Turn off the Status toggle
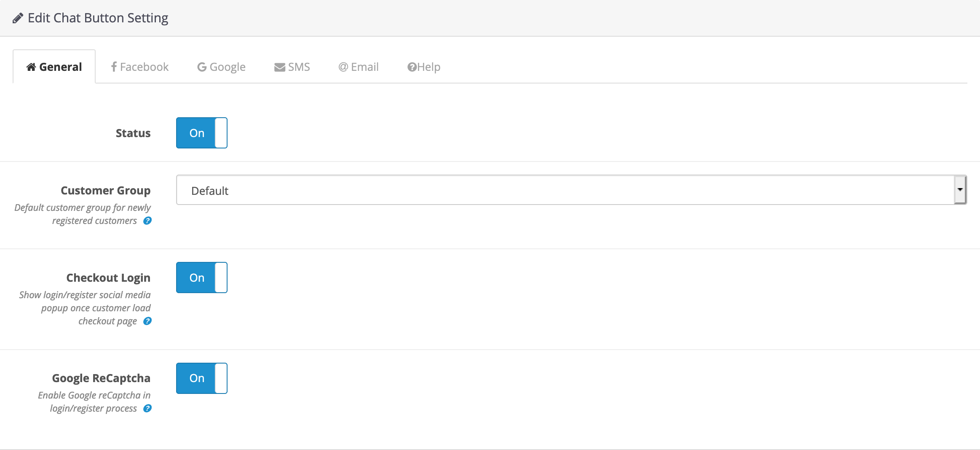 point(201,133)
